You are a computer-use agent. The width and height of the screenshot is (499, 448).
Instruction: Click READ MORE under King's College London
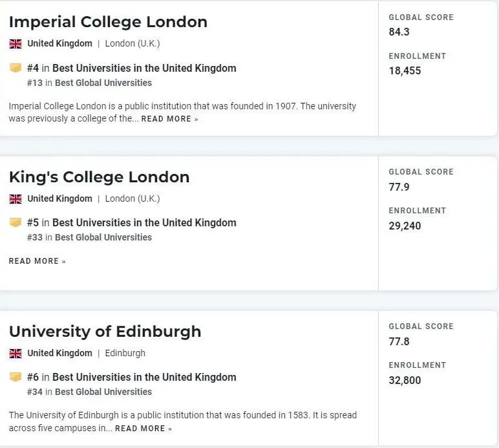[x=37, y=261]
